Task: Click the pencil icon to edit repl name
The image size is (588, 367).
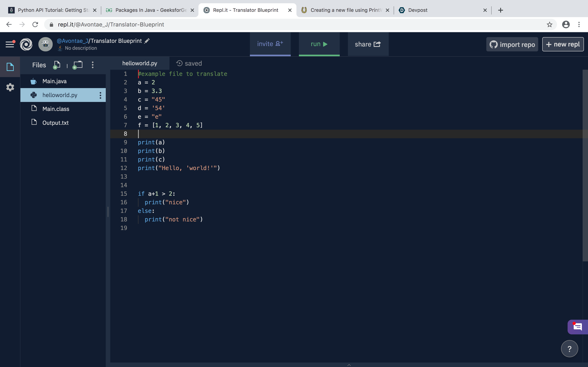Action: 147,41
